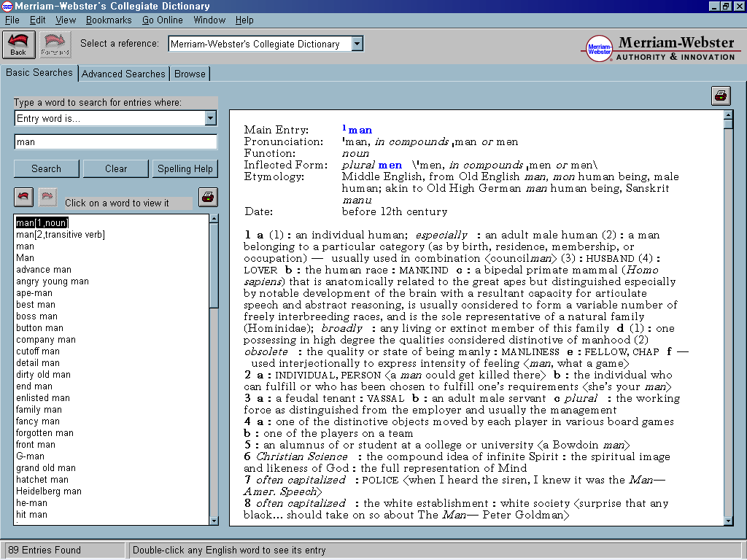The height and width of the screenshot is (560, 747).
Task: Click the printer icon above the word list
Action: (208, 197)
